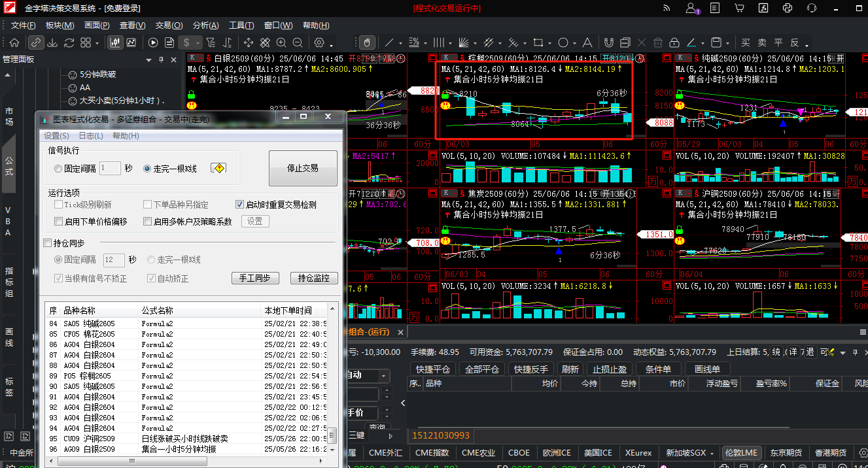The height and width of the screenshot is (468, 868).
Task: Click the 全部平仓 button
Action: pos(482,369)
